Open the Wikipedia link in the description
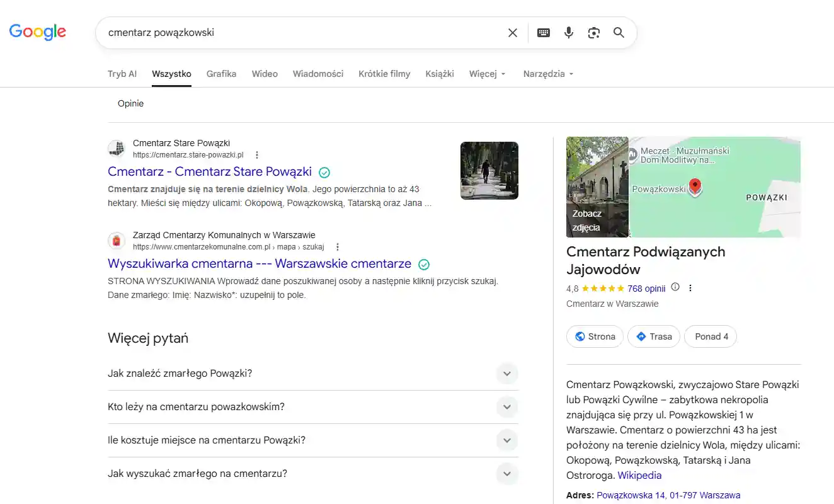Screen dimensions: 834x504 pos(639,475)
